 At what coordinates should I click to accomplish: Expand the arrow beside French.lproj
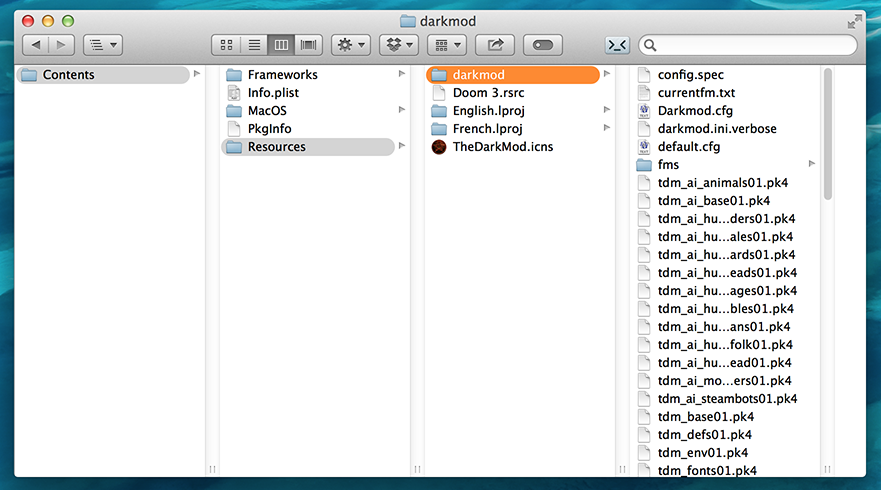tap(607, 128)
